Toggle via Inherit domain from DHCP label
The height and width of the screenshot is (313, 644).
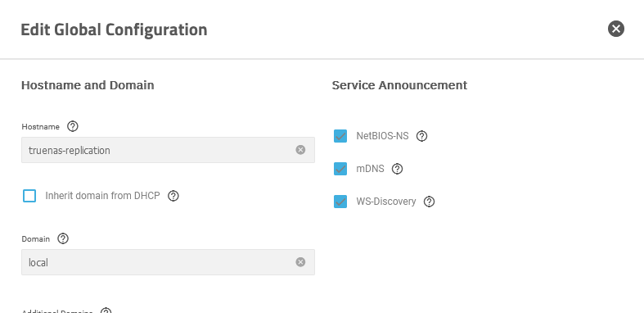[102, 196]
